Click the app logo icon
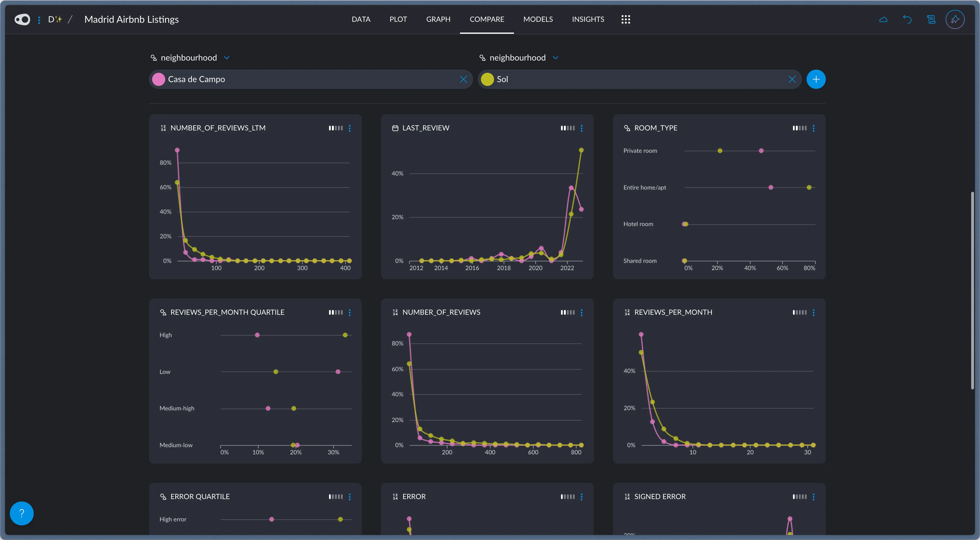 (x=22, y=19)
